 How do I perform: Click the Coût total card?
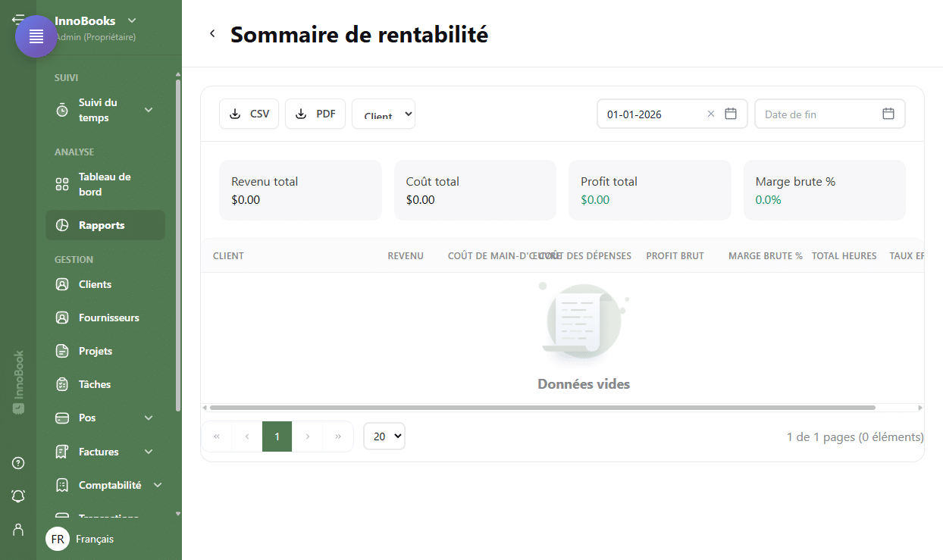(475, 190)
